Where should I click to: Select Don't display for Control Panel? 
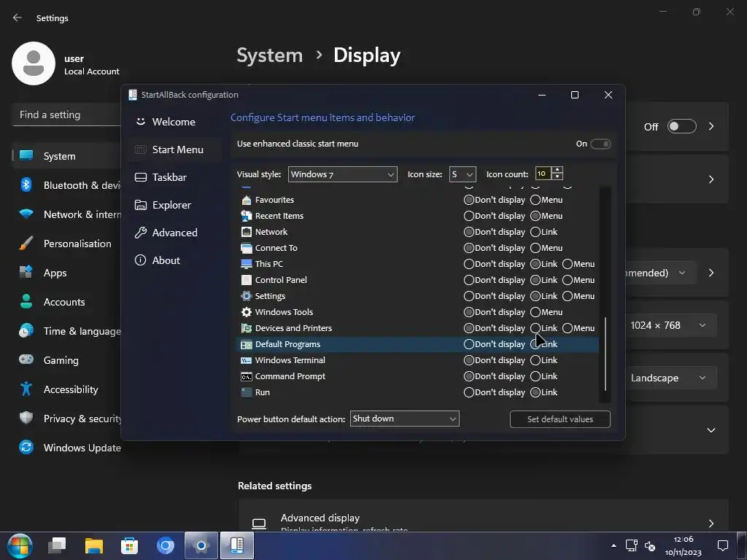click(x=469, y=280)
